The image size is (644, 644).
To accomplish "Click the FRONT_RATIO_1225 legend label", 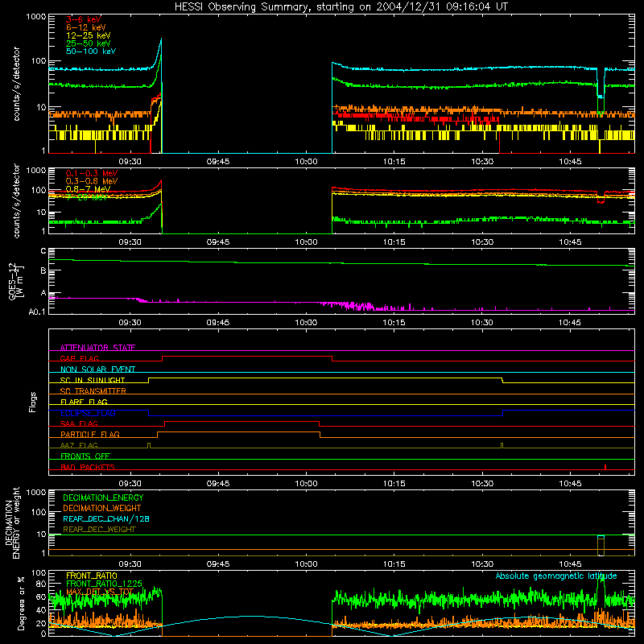I will coord(104,584).
